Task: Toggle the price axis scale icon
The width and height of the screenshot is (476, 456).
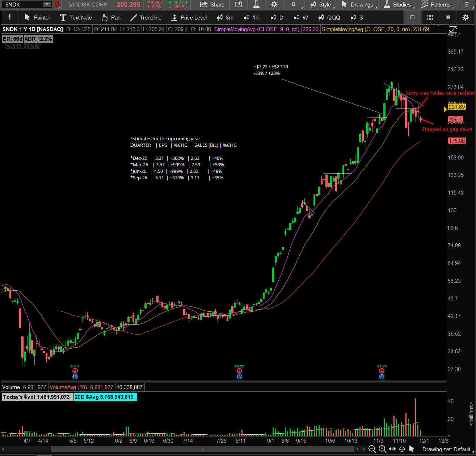Action: point(452,30)
